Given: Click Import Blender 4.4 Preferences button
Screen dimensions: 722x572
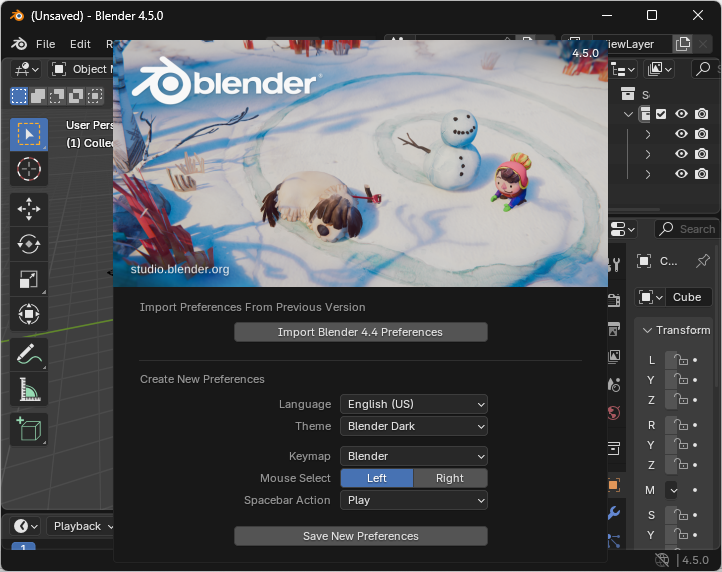Looking at the screenshot, I should click(361, 332).
